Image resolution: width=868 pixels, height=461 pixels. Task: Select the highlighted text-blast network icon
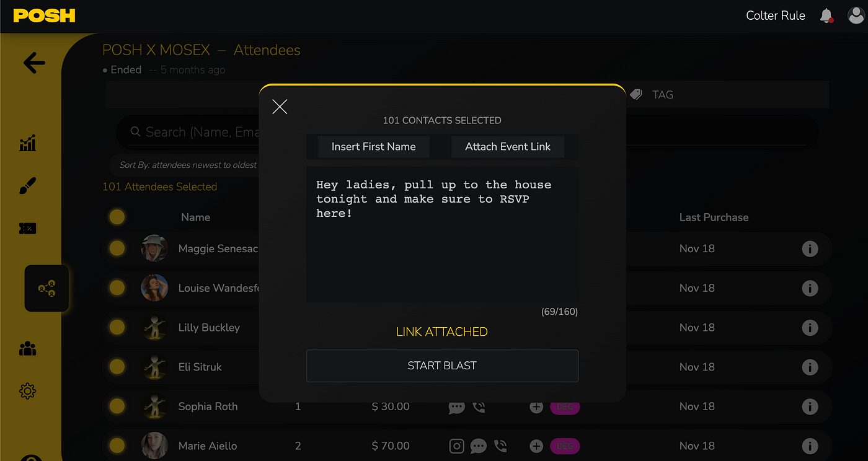pos(46,288)
